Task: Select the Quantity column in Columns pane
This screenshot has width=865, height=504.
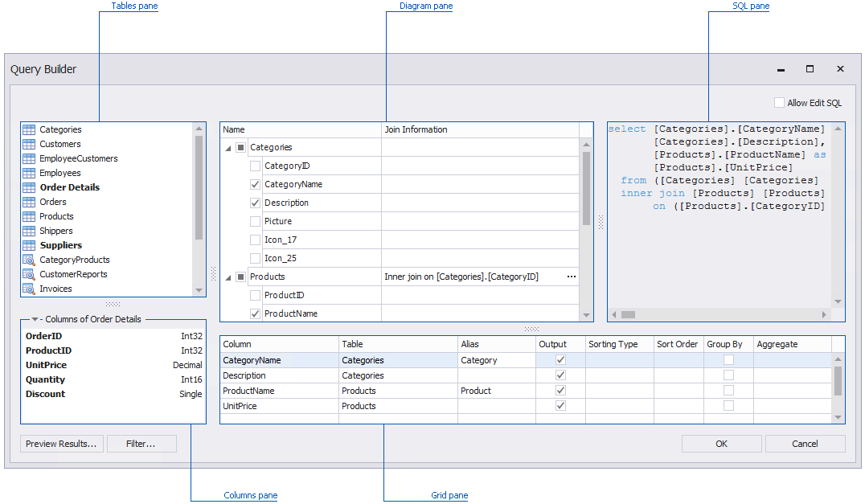Action: click(x=113, y=379)
